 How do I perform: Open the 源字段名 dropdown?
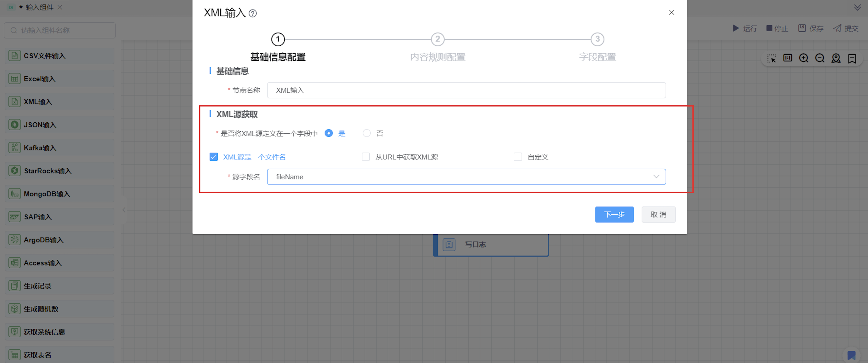coord(466,177)
